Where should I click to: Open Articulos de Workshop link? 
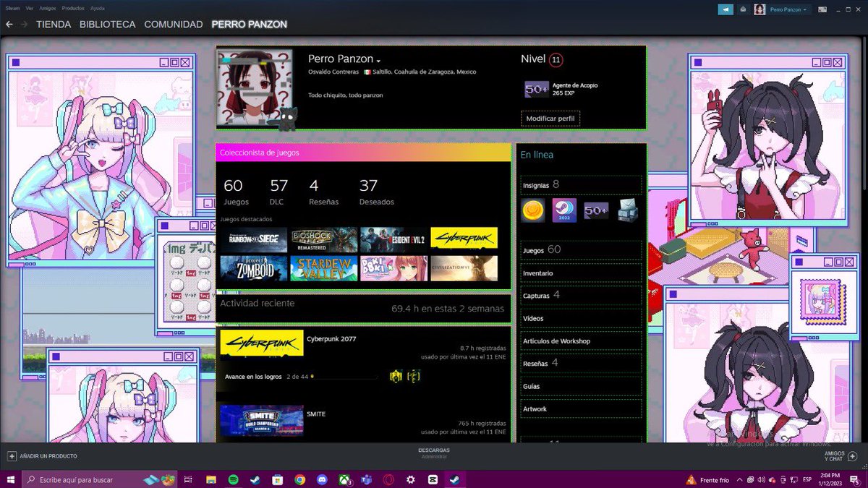point(581,341)
